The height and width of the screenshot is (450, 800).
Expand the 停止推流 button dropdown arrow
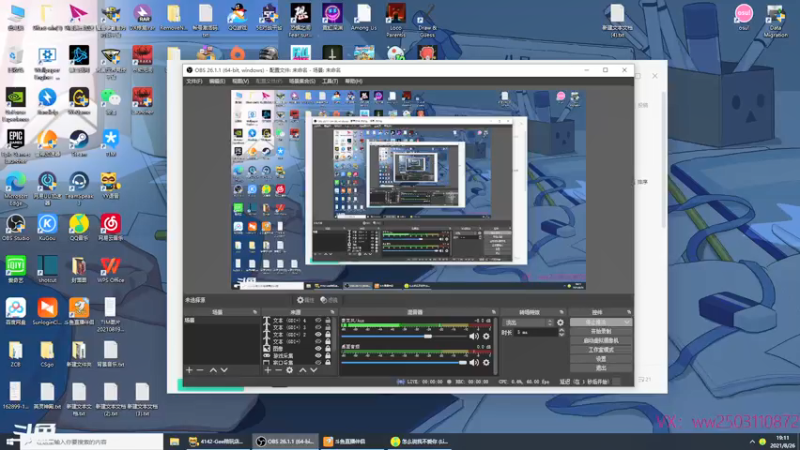point(627,322)
